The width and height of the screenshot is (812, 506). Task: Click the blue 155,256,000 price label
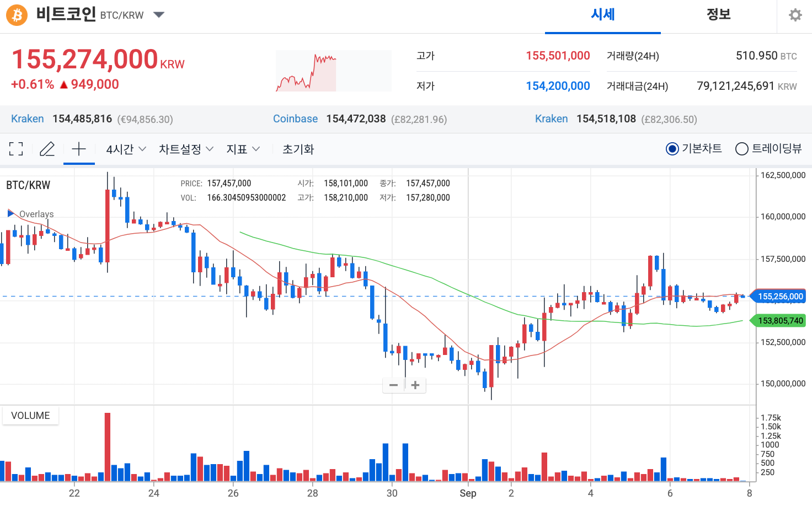point(779,297)
